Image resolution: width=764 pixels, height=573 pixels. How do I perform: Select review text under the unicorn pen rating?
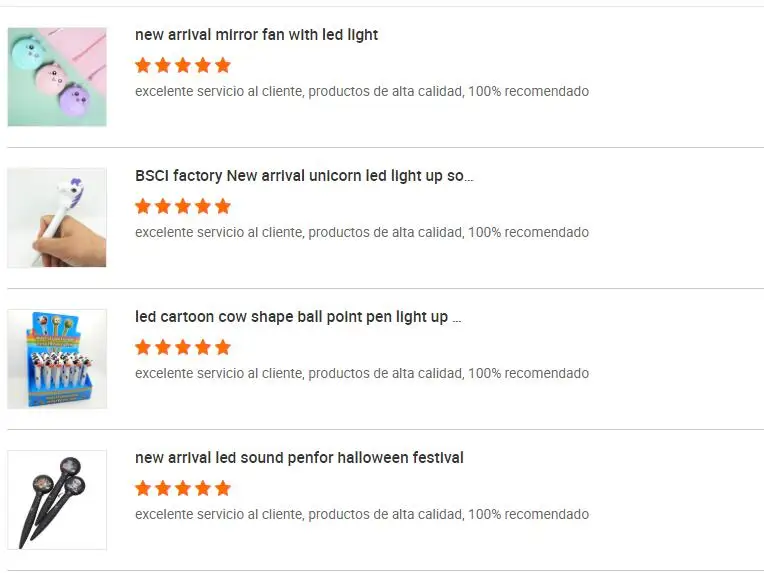[x=361, y=233]
